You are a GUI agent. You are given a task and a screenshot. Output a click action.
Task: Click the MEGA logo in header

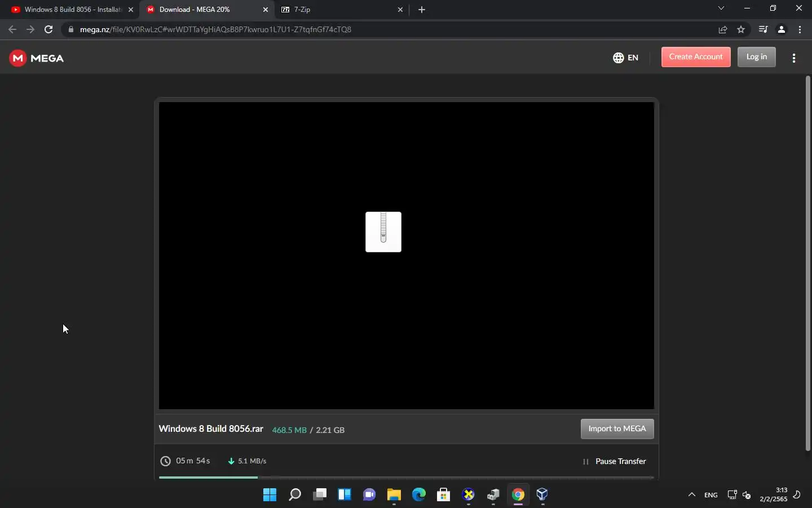[37, 58]
